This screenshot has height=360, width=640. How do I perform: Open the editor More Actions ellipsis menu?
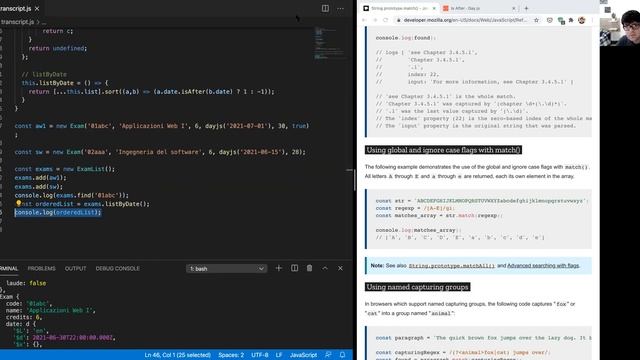(340, 8)
